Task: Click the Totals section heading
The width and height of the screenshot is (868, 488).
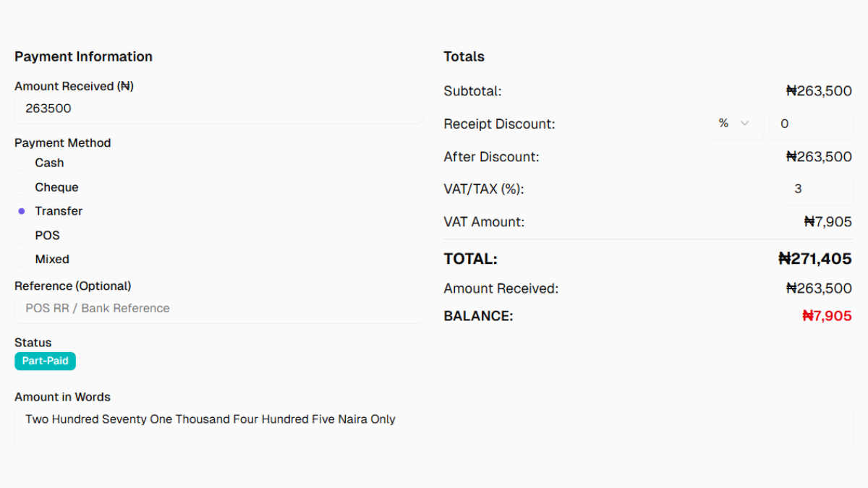Action: pos(464,56)
